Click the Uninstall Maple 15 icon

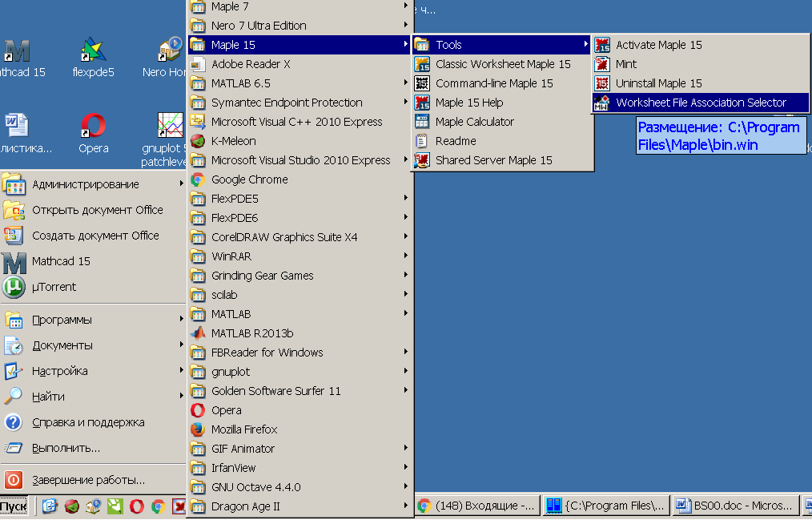click(602, 83)
